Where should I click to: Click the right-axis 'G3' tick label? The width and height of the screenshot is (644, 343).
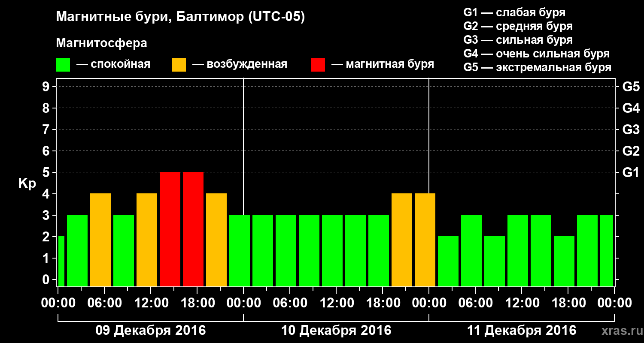click(x=631, y=129)
